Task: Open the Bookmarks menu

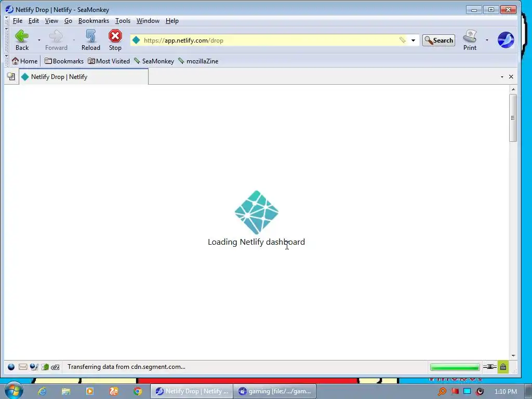Action: click(94, 21)
